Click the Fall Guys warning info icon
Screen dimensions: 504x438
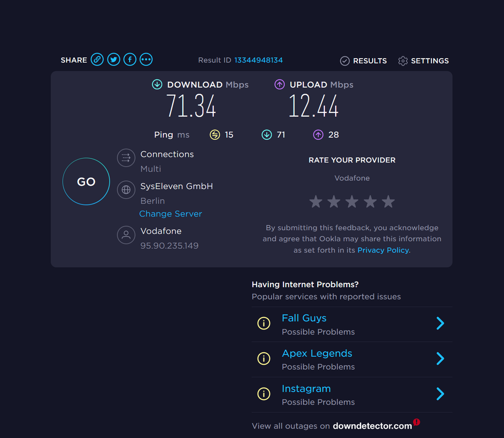264,323
